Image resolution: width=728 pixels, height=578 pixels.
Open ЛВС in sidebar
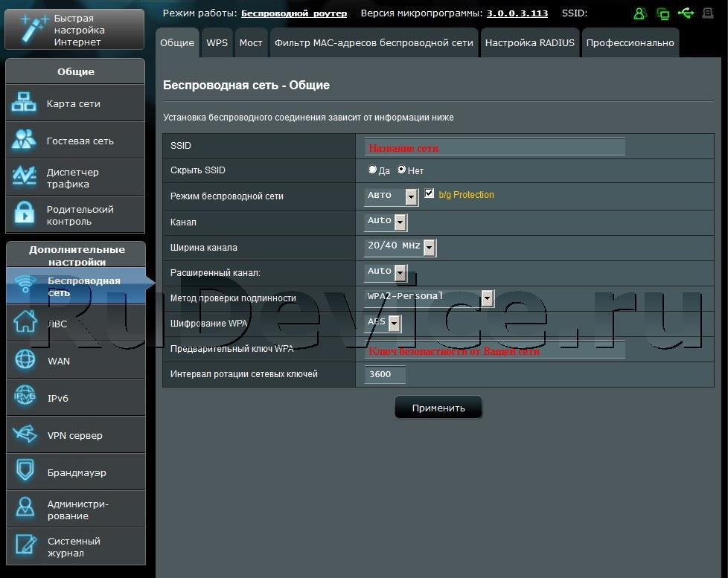[x=76, y=324]
